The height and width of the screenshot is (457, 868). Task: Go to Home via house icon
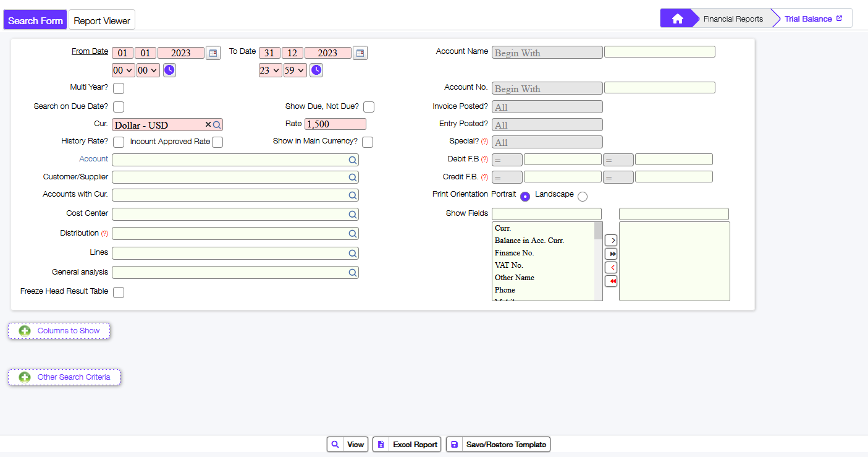pos(677,19)
